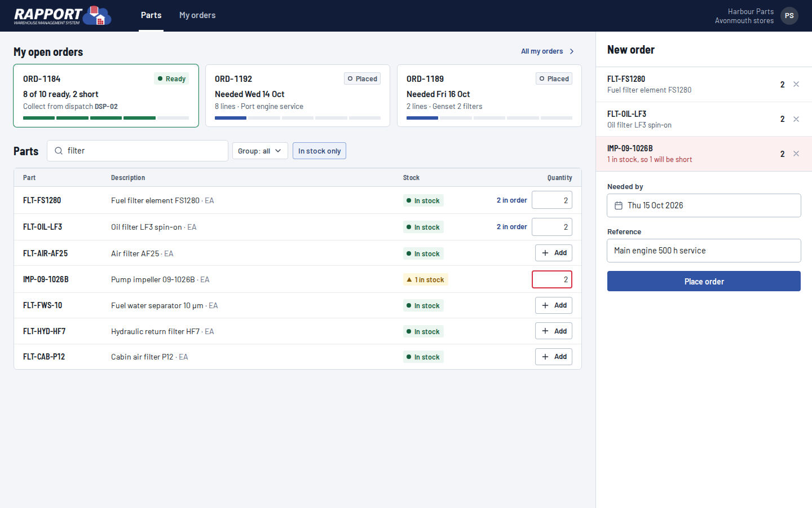
Task: Edit quantity for IMP-09-1026B row
Action: 552,279
